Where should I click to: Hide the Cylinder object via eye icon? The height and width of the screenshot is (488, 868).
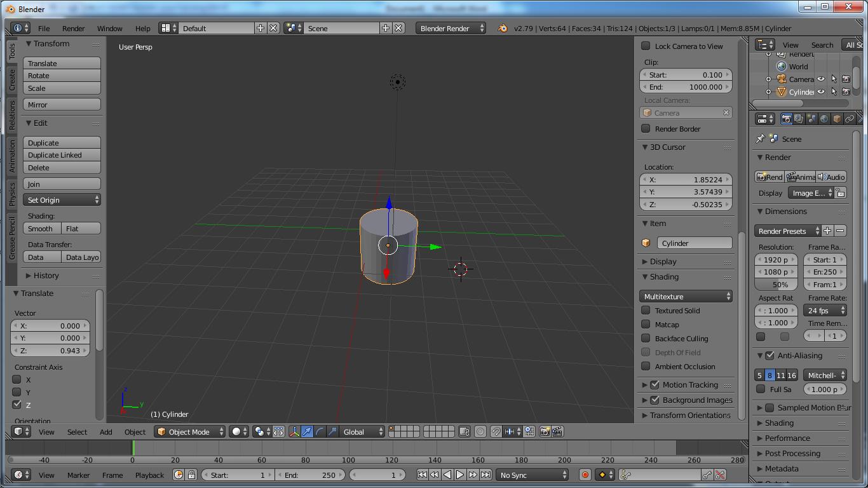[x=821, y=92]
